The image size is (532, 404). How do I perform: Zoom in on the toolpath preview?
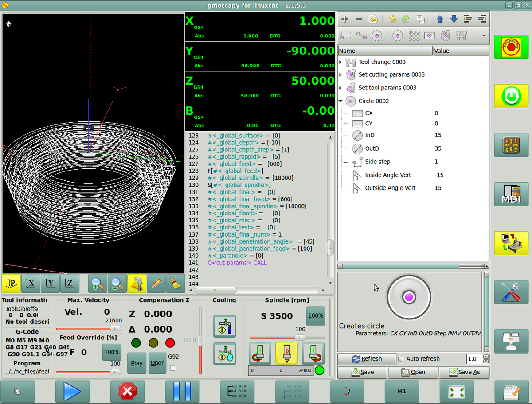(98, 284)
